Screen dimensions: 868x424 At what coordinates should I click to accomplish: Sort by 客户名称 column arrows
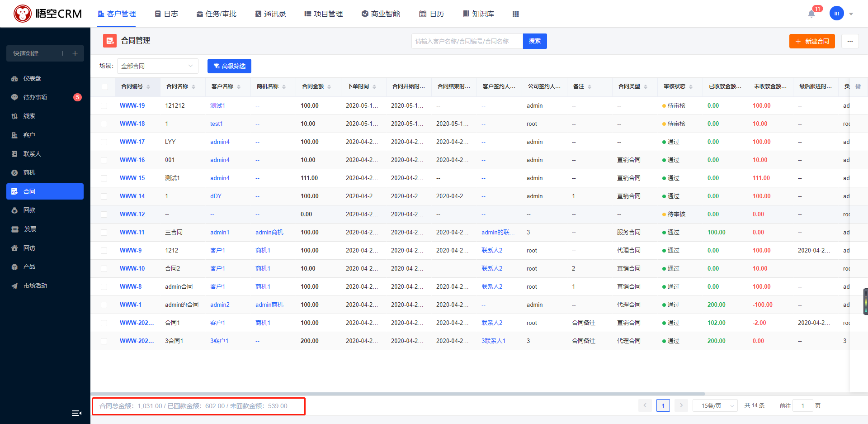239,86
